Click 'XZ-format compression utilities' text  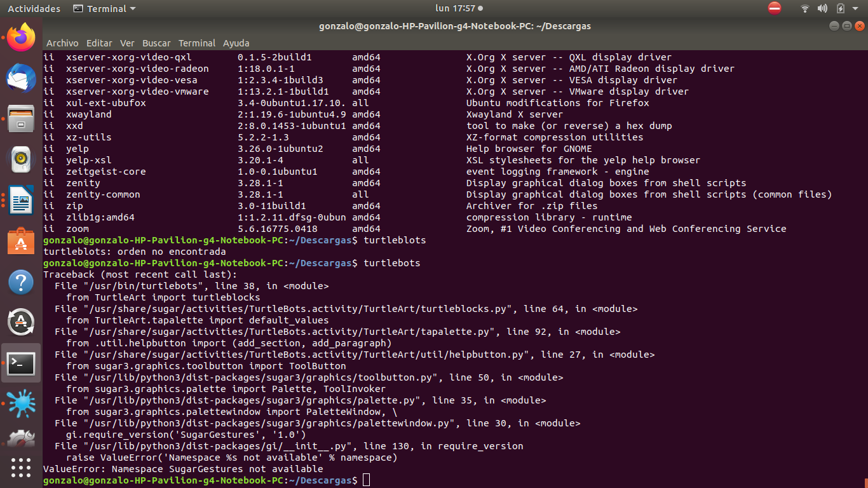[x=555, y=137]
